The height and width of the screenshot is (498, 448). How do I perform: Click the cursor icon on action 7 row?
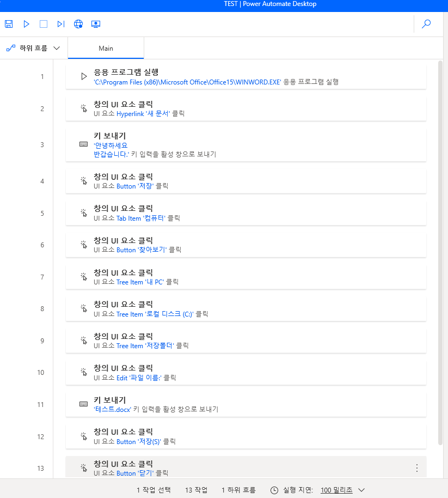pos(84,277)
